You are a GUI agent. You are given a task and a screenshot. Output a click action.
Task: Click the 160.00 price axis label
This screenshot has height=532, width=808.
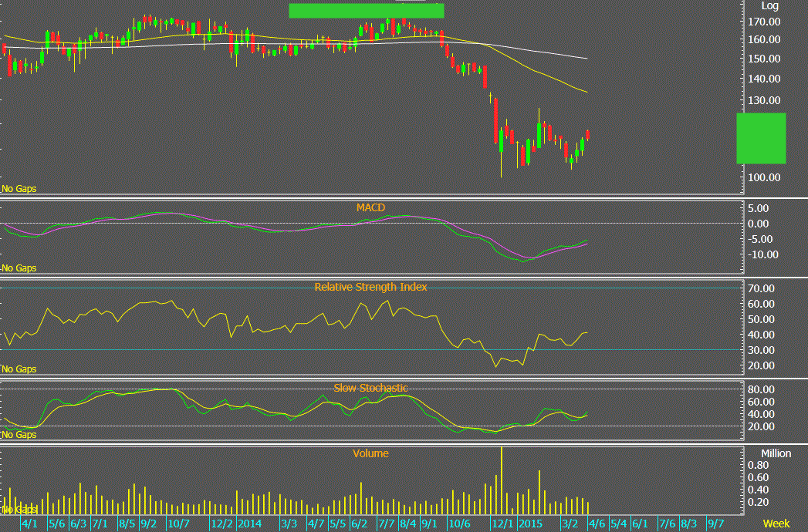[x=764, y=39]
